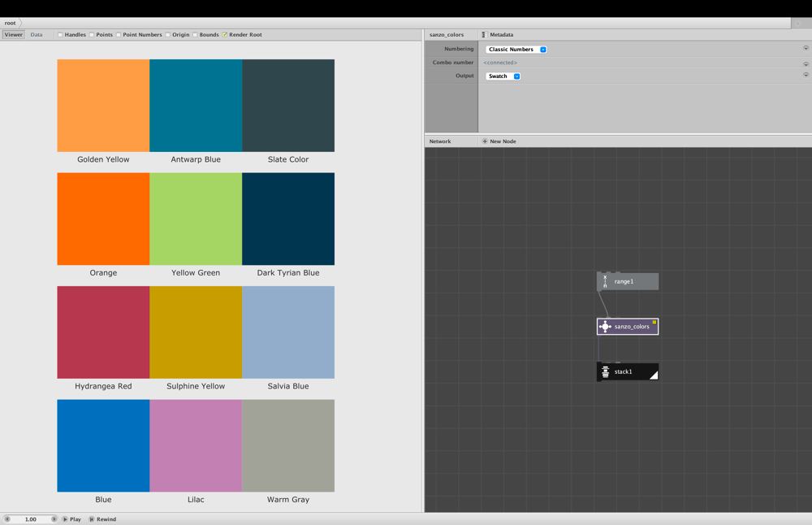Screen dimensions: 812x525
Task: Enable the Handles checkbox
Action: coord(60,35)
